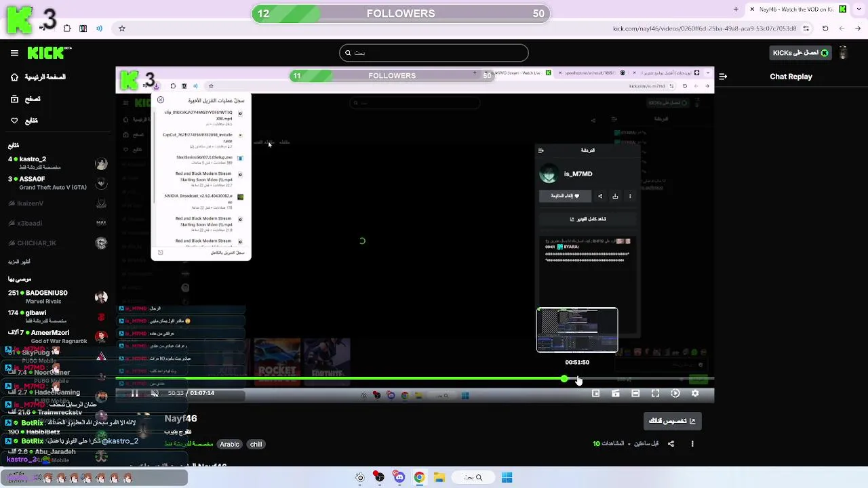Image resolution: width=868 pixels, height=488 pixels.
Task: Collapse the Chat Replay panel
Action: [723, 77]
